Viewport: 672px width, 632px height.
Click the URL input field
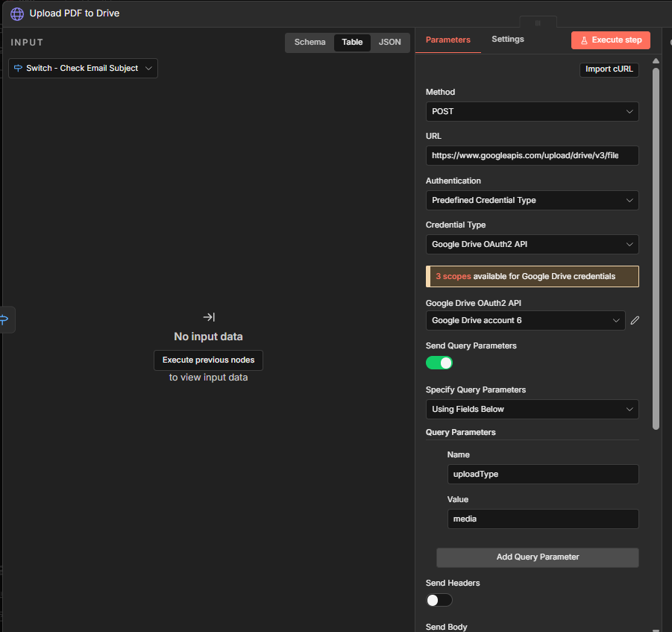tap(532, 155)
